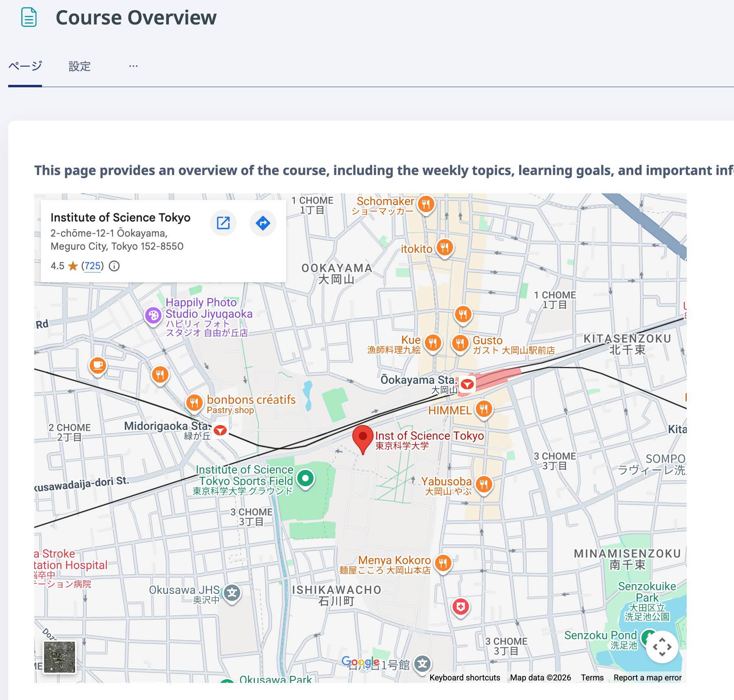Click the Gusto place label text
Image resolution: width=734 pixels, height=700 pixels.
coord(514,345)
